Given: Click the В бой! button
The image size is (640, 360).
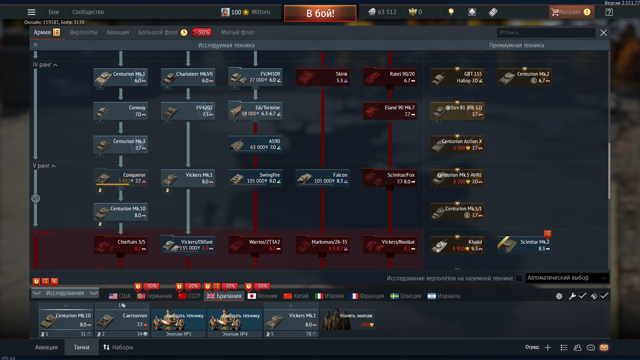Looking at the screenshot, I should tap(320, 13).
